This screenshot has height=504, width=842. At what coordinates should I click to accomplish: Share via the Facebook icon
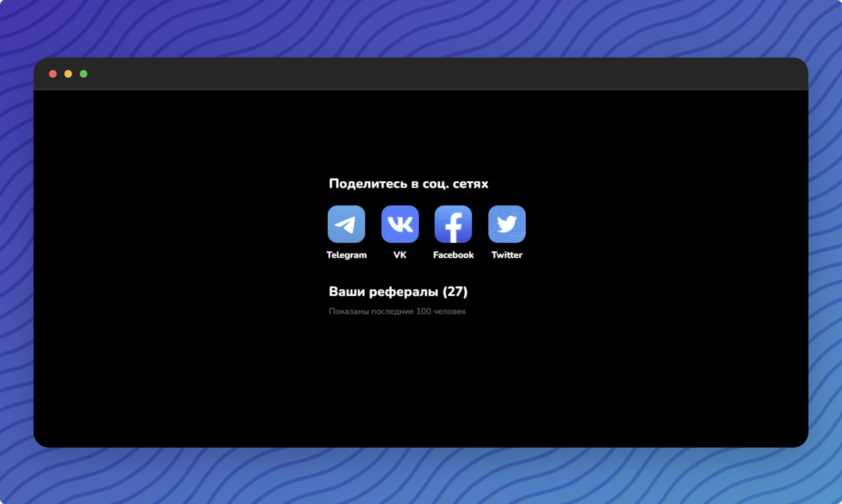[x=453, y=224]
